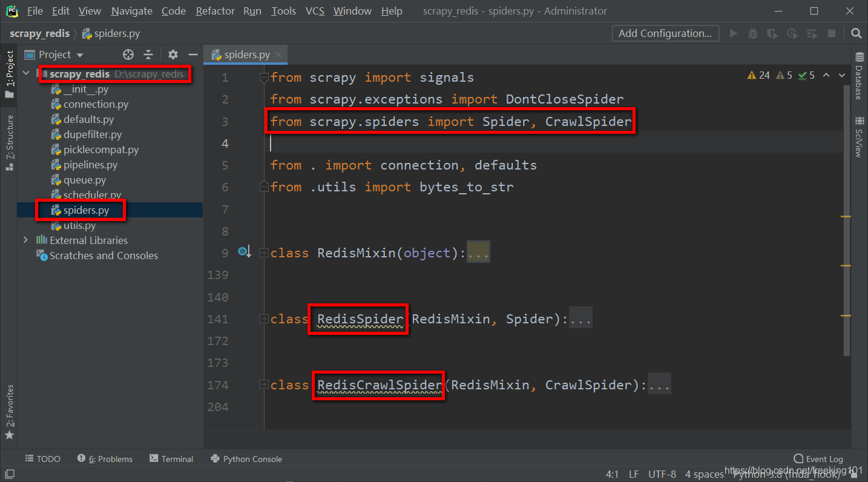The height and width of the screenshot is (482, 868).
Task: Open the Favorites star tool window
Action: 10,412
